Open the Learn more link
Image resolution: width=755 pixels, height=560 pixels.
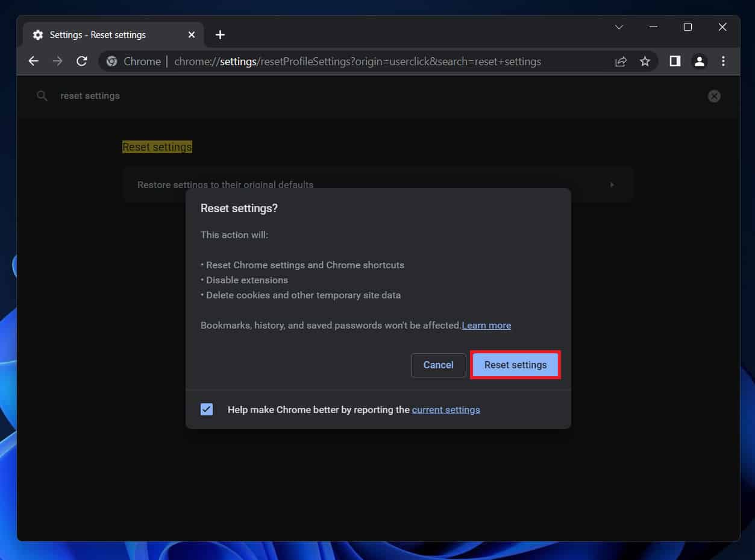point(486,326)
